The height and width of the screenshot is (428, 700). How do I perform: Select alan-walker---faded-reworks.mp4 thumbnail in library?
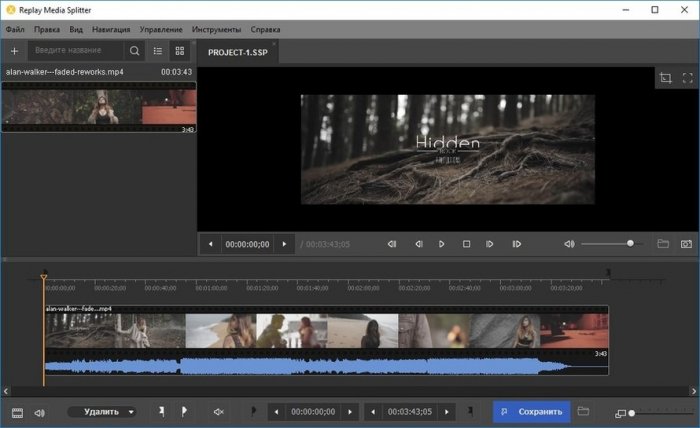click(99, 107)
